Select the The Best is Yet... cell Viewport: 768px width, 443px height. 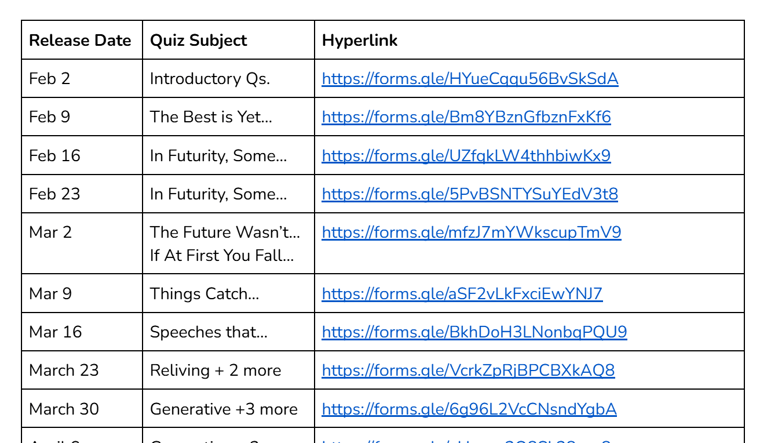pyautogui.click(x=228, y=117)
